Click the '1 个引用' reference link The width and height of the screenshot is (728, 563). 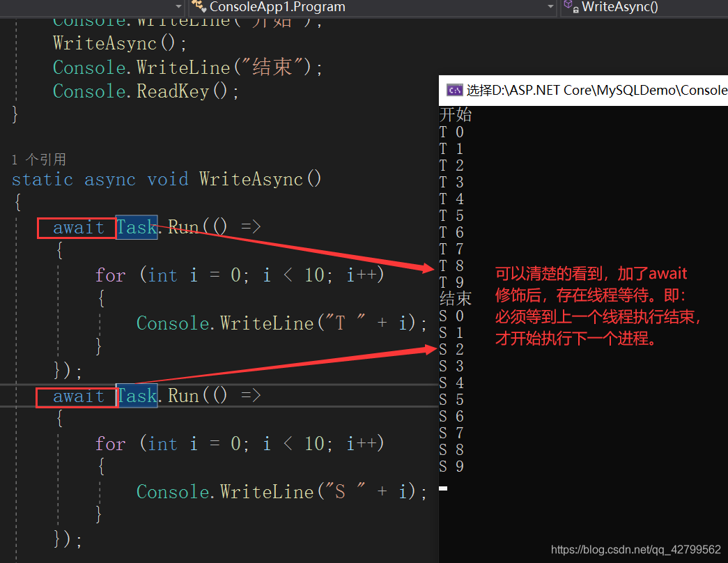39,160
